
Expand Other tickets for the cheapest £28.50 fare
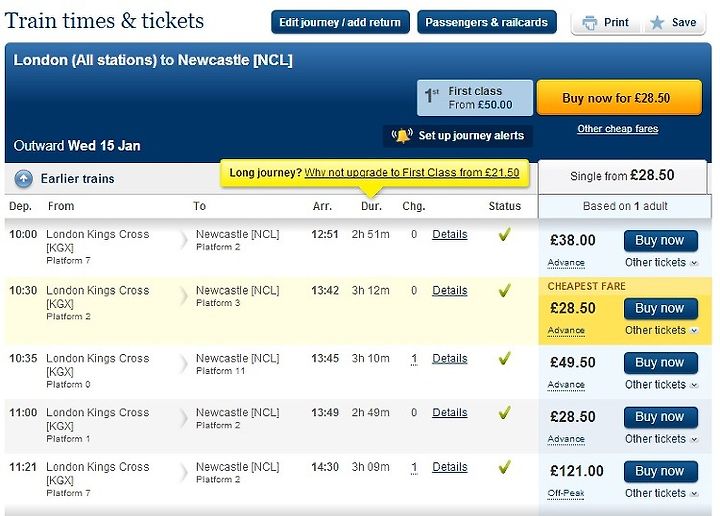(661, 330)
